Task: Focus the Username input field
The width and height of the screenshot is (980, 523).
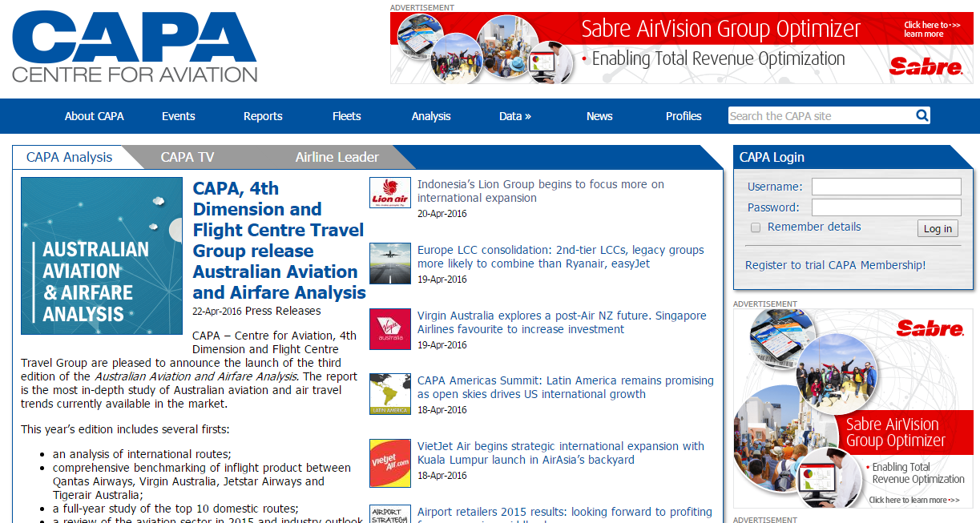Action: [886, 187]
